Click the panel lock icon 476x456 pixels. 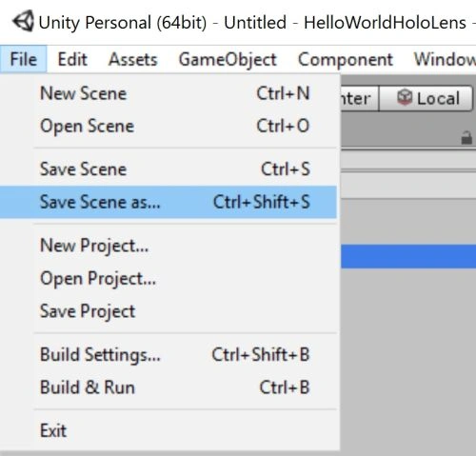(x=466, y=138)
